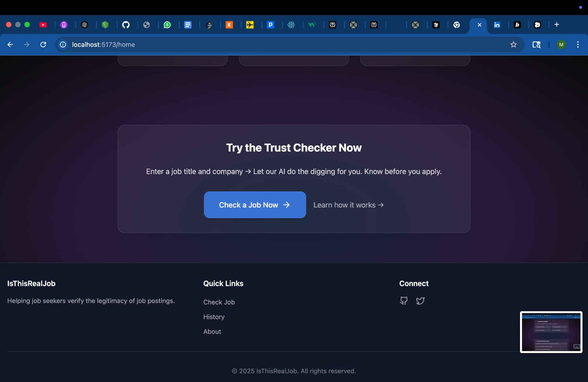Open the Twitter icon under Connect
588x382 pixels.
tap(420, 301)
